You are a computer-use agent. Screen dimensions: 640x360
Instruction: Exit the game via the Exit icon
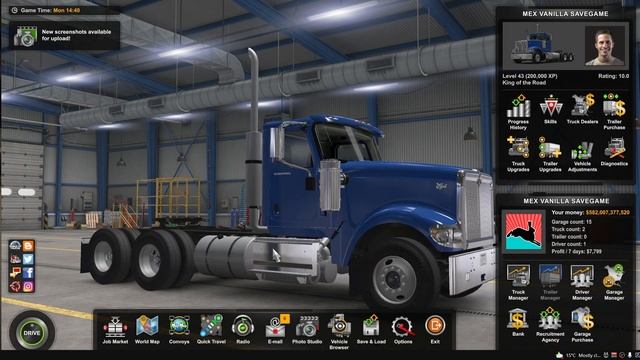point(435,329)
